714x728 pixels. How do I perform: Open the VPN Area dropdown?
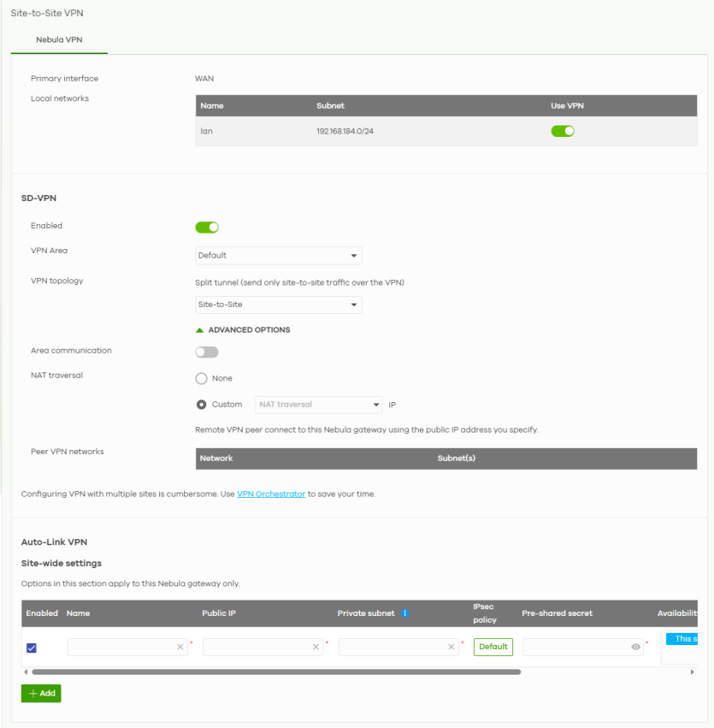pyautogui.click(x=278, y=256)
